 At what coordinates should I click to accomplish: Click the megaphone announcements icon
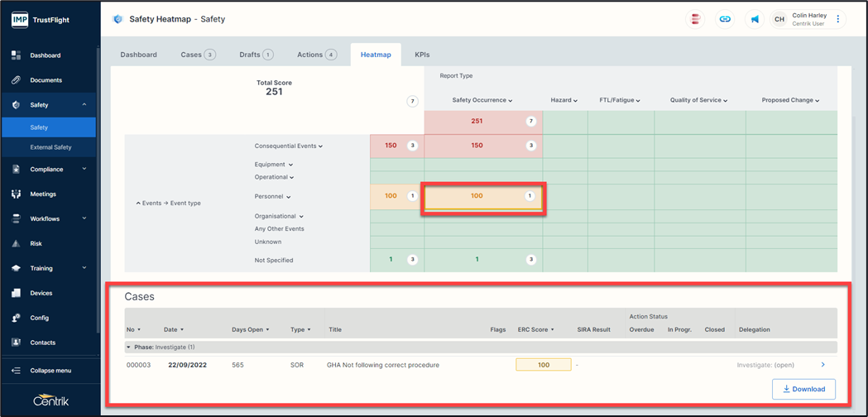[x=754, y=19]
